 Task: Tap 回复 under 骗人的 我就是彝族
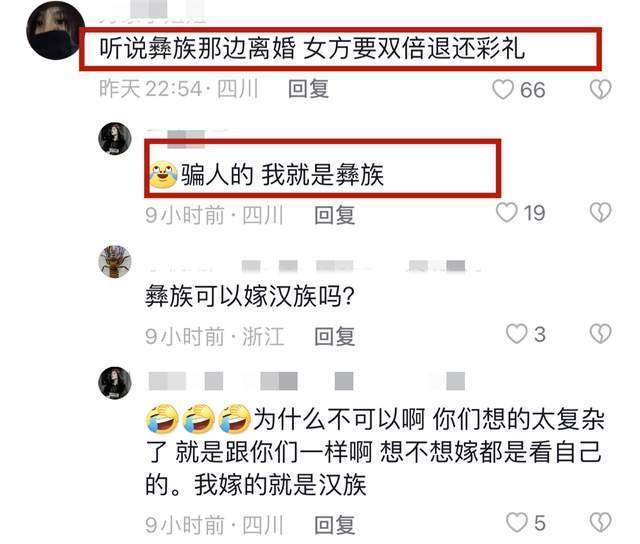coord(334,215)
